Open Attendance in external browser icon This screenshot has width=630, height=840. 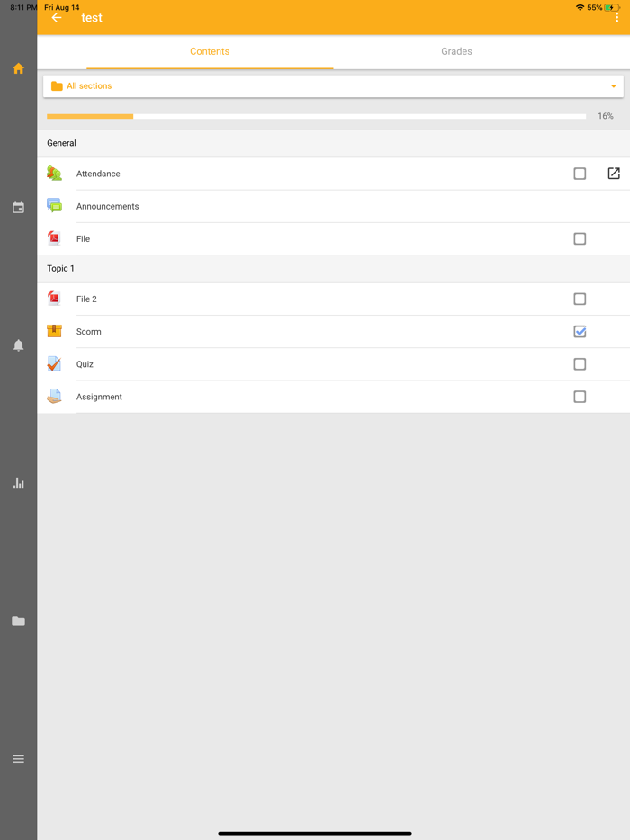point(614,174)
